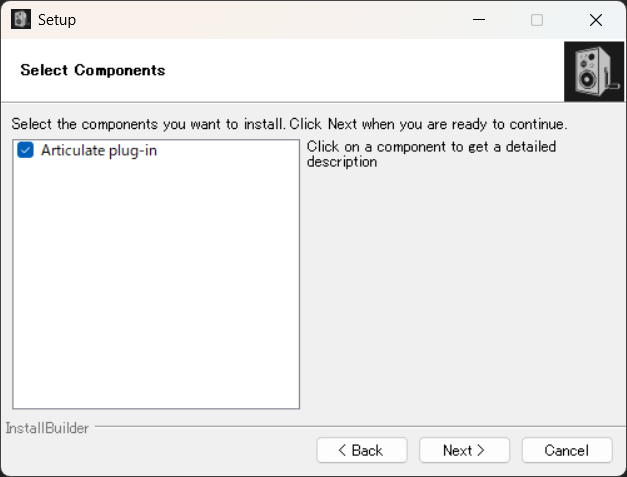The image size is (627, 477).
Task: Click the left chevron on Back button
Action: [x=342, y=451]
